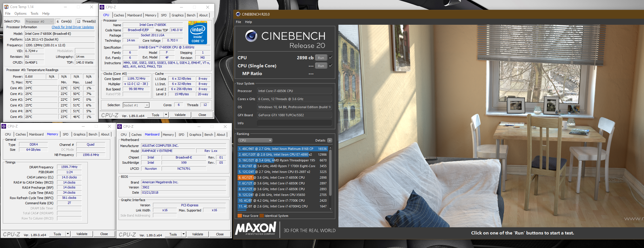Open SPD tab in Mainboard CPU-Z window

(x=181, y=135)
